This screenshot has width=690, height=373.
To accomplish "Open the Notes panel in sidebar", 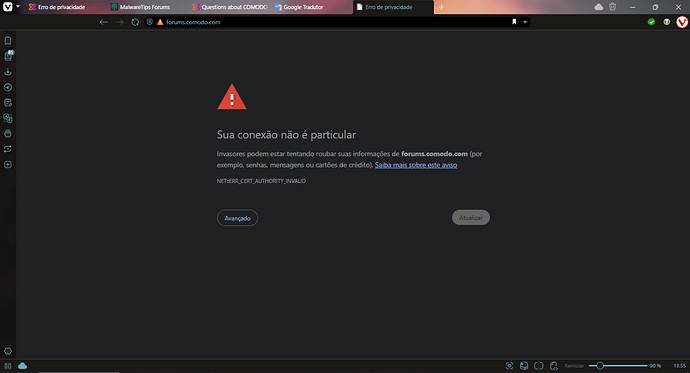I will pos(8,102).
